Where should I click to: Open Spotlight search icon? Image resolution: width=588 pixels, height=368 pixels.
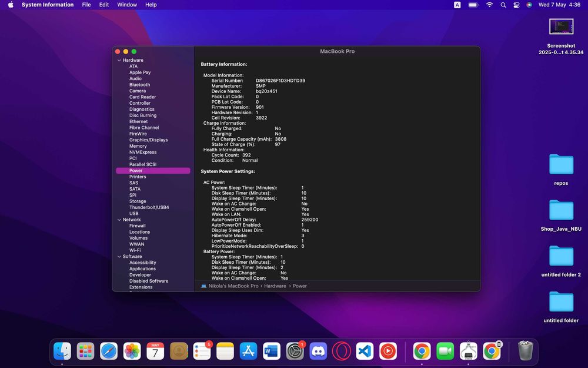tap(503, 5)
